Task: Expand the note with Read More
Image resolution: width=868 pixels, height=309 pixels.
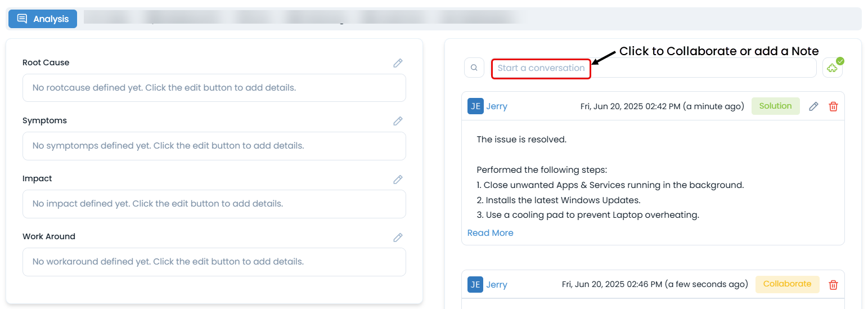Action: (490, 233)
